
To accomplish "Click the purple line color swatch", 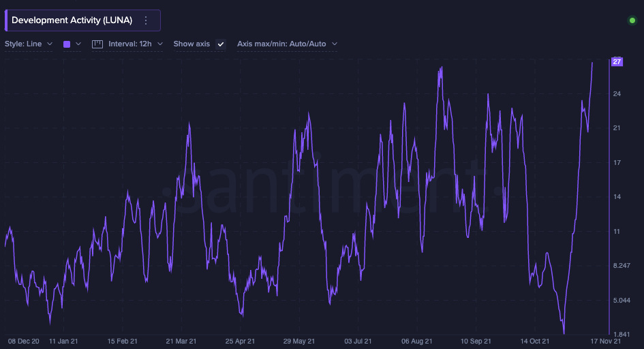I will pyautogui.click(x=67, y=44).
